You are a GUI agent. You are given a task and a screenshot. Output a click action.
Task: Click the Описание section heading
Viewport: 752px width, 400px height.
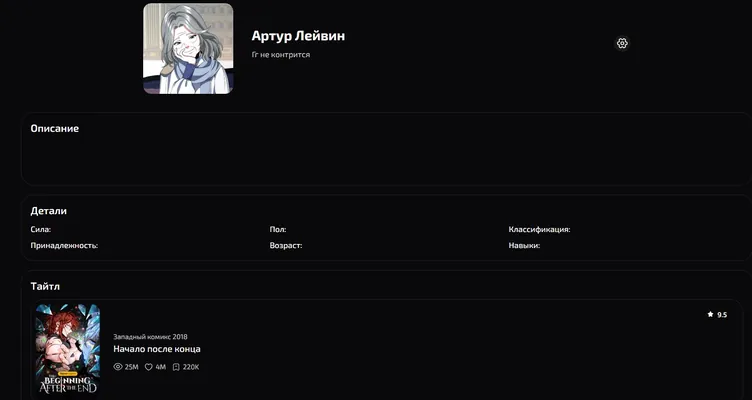(x=55, y=129)
